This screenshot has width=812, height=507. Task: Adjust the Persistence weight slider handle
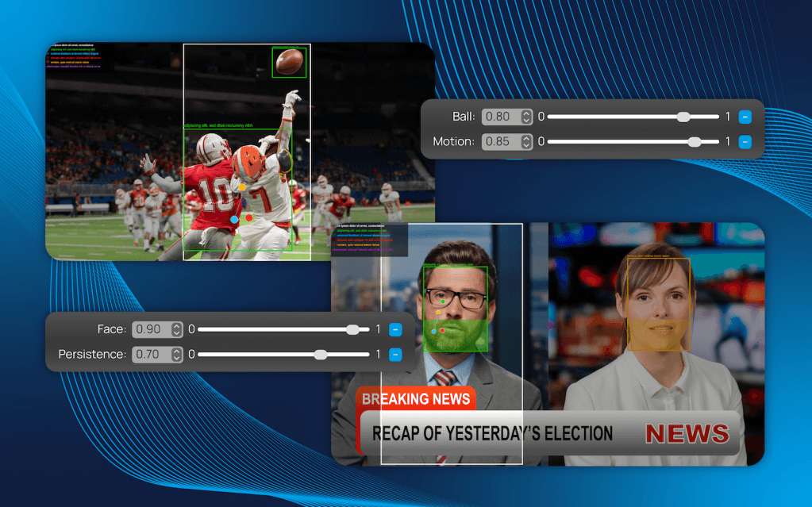[x=321, y=355]
